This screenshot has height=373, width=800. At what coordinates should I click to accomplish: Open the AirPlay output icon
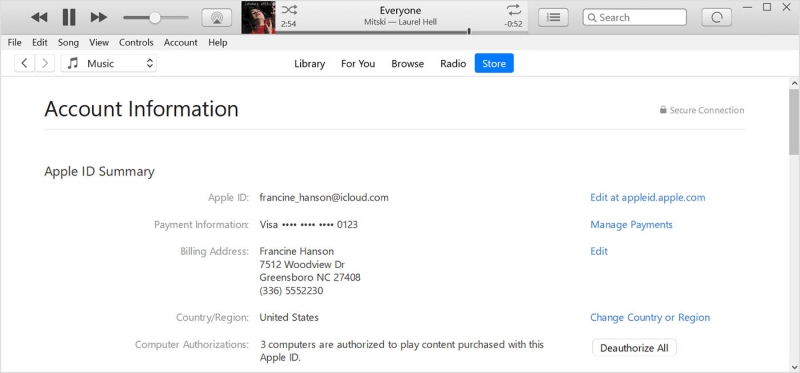[x=217, y=17]
